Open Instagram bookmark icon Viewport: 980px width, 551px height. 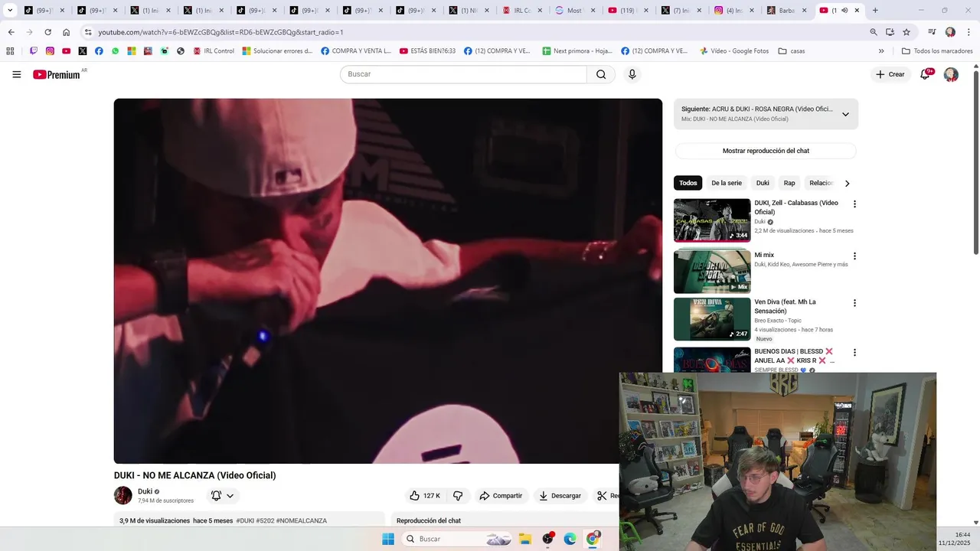(50, 51)
